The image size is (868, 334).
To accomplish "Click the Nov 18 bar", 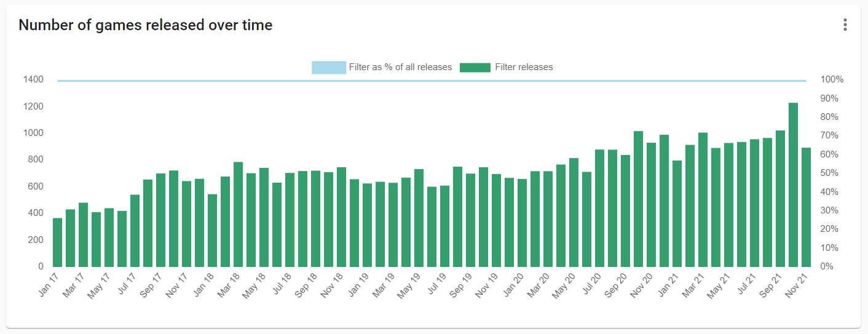I will pos(341,217).
